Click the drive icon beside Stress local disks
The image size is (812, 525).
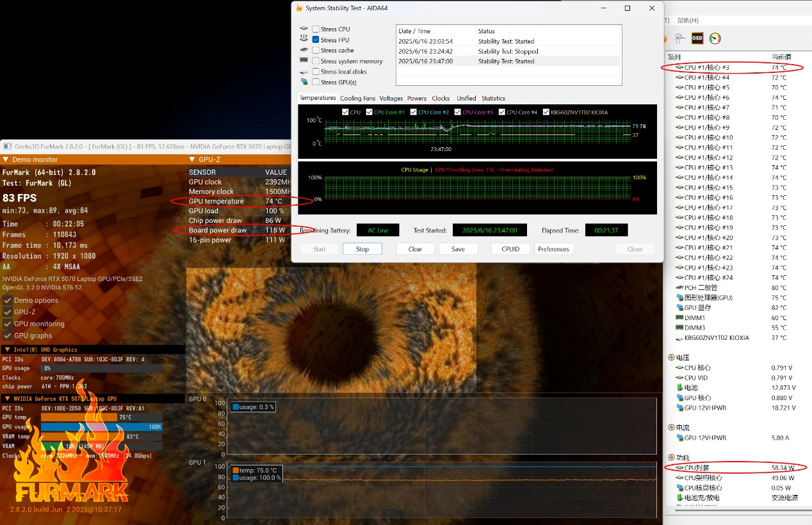(x=304, y=72)
